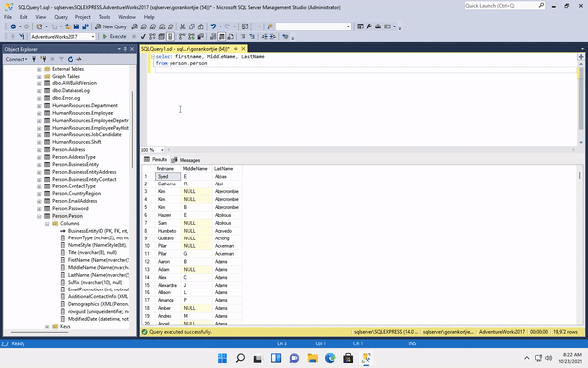588x368 pixels.
Task: Select HumanResources.Shift table
Action: pos(76,142)
